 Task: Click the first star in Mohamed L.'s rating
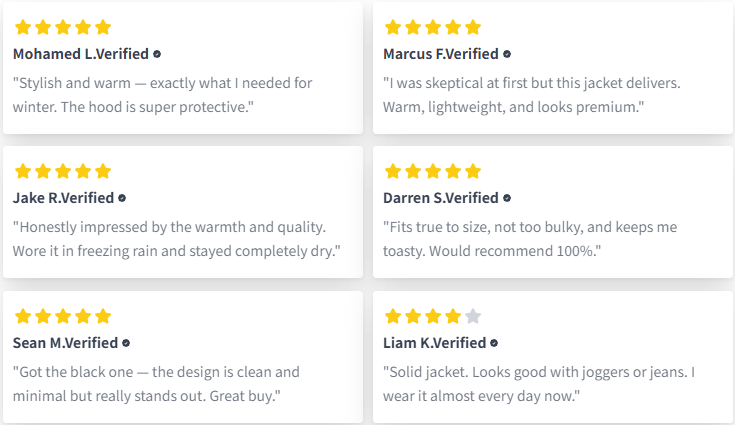pyautogui.click(x=23, y=27)
